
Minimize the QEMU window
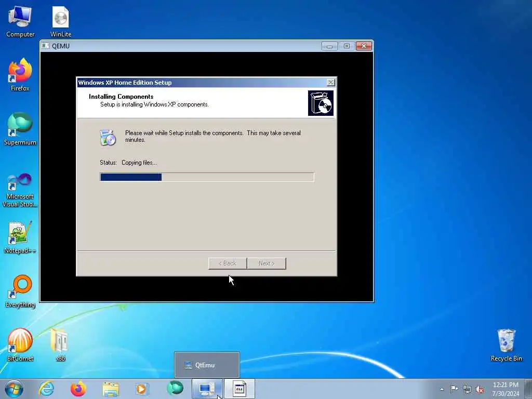click(x=329, y=46)
